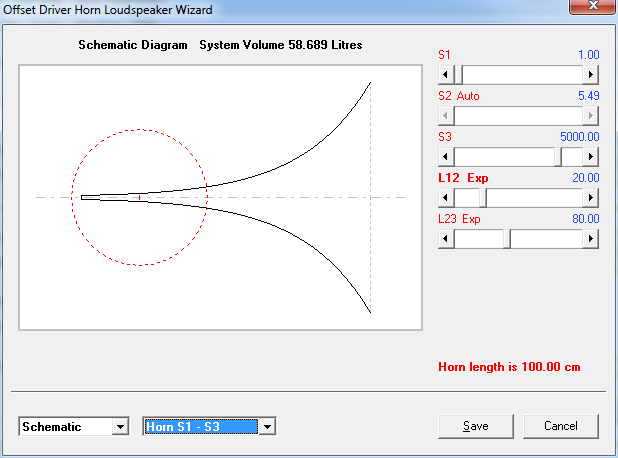Click the L23 Exp slider thumb
Screen dimensions: 618x458
[x=507, y=238]
